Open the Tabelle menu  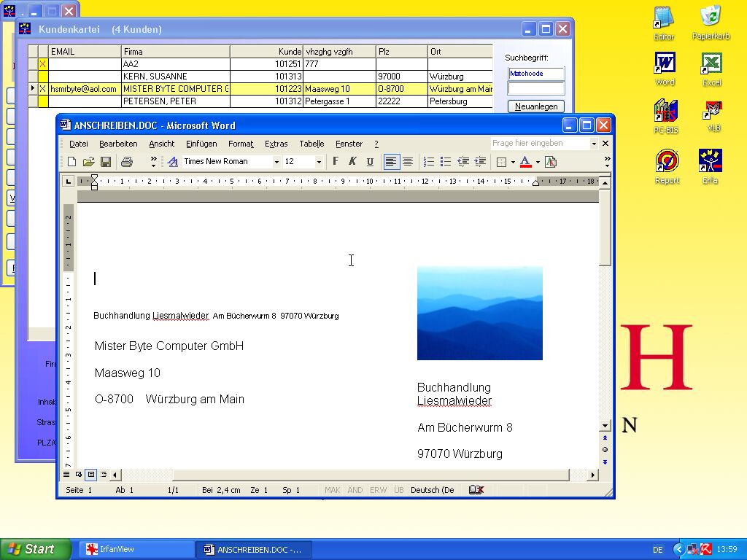(311, 144)
